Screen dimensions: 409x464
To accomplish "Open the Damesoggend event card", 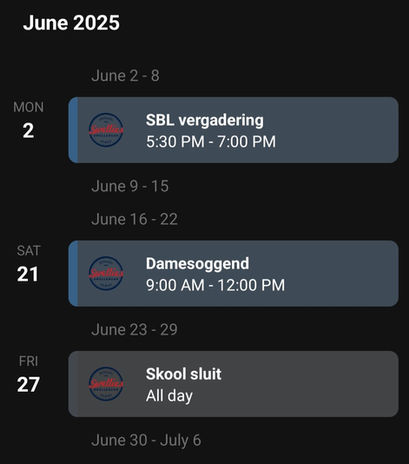I will (233, 273).
